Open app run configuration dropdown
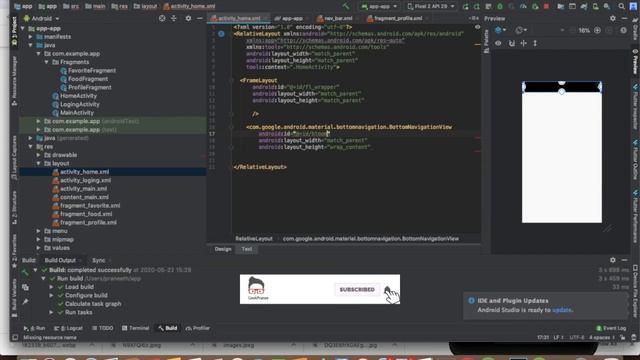This screenshot has width=640, height=360. pos(378,7)
